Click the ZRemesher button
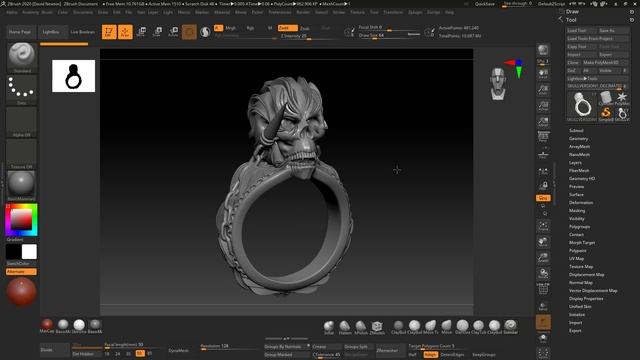640x360 pixels. tap(391, 350)
